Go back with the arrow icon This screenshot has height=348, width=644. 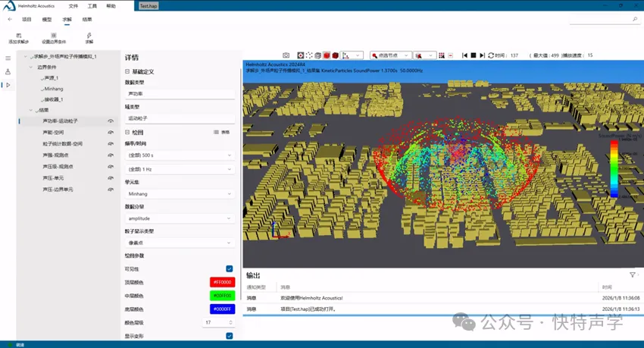pos(10,19)
